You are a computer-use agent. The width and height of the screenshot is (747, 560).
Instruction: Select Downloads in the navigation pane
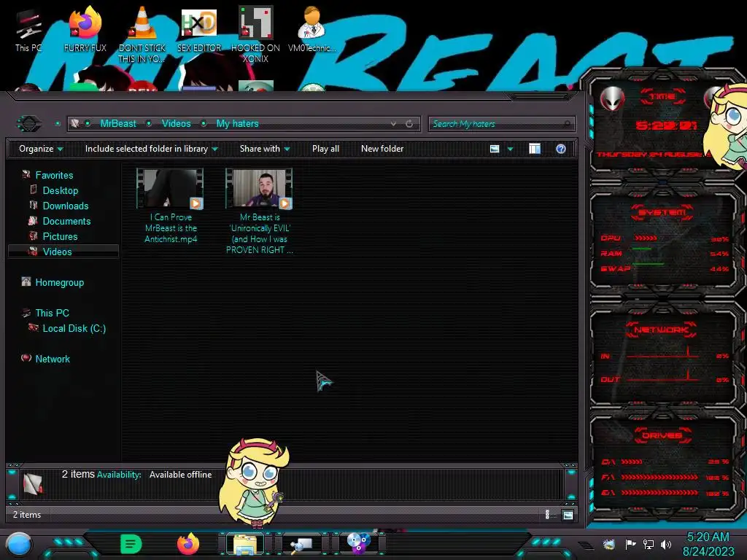65,206
